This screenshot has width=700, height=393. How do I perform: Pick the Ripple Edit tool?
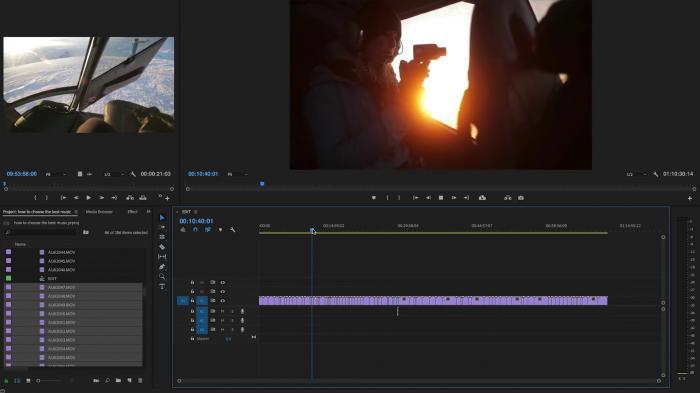(x=162, y=237)
